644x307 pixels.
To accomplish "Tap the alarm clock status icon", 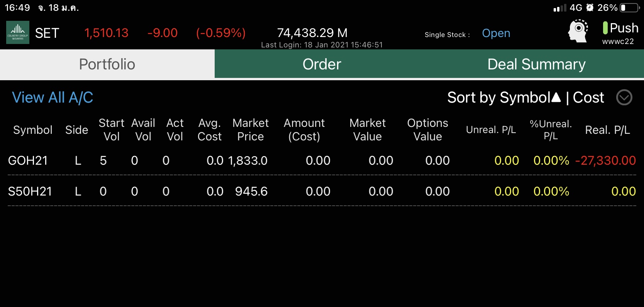I will pos(590,8).
